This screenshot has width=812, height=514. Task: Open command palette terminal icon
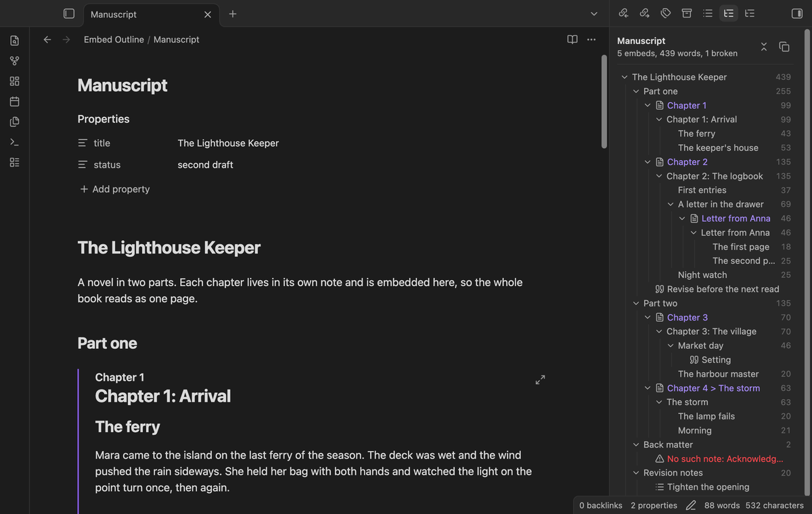click(14, 143)
